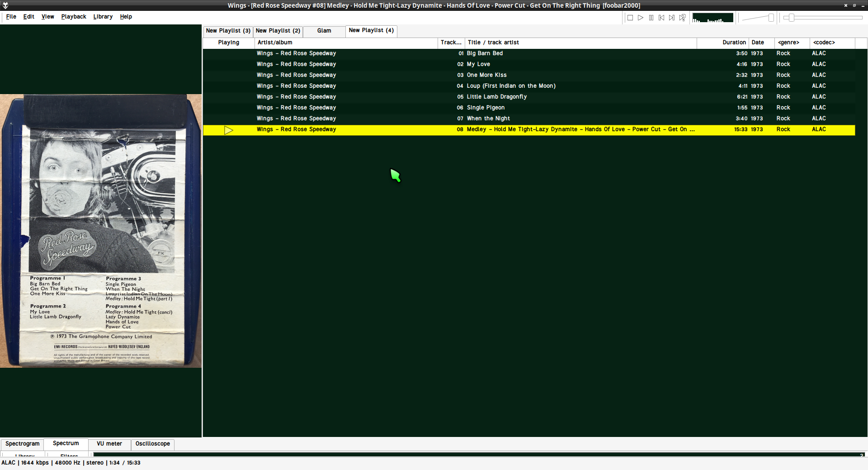Open the Playback menu
Viewport: 868px width, 470px height.
(74, 17)
